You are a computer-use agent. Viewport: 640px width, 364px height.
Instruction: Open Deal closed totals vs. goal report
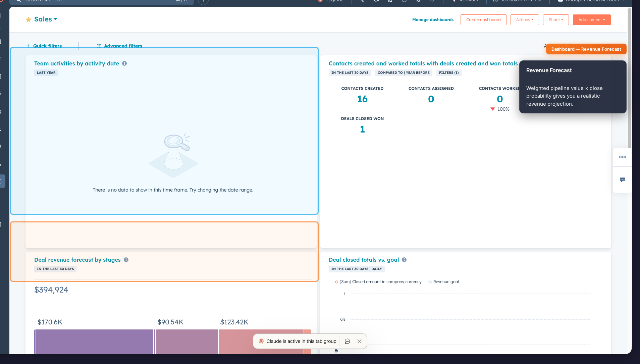364,260
